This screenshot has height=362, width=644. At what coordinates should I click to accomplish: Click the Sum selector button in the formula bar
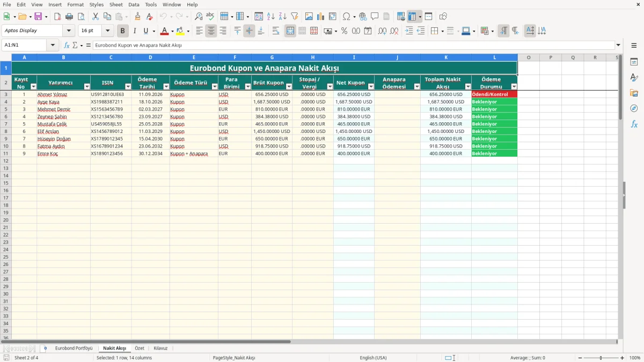pos(75,46)
